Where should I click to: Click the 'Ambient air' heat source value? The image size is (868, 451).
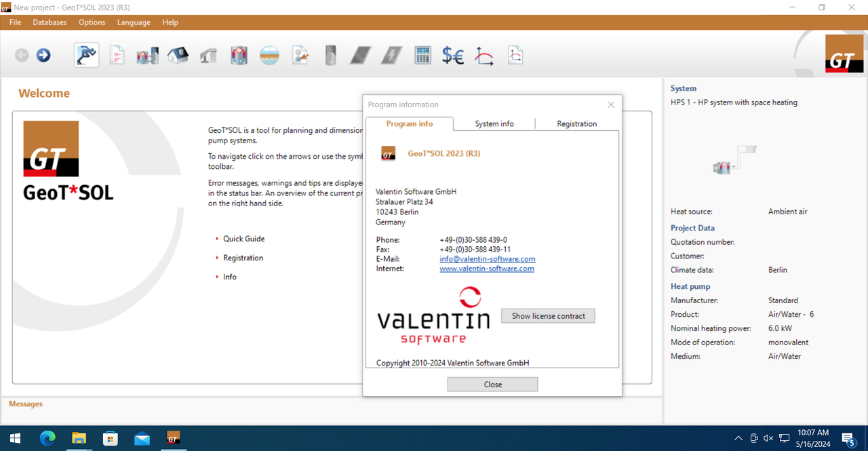click(787, 212)
